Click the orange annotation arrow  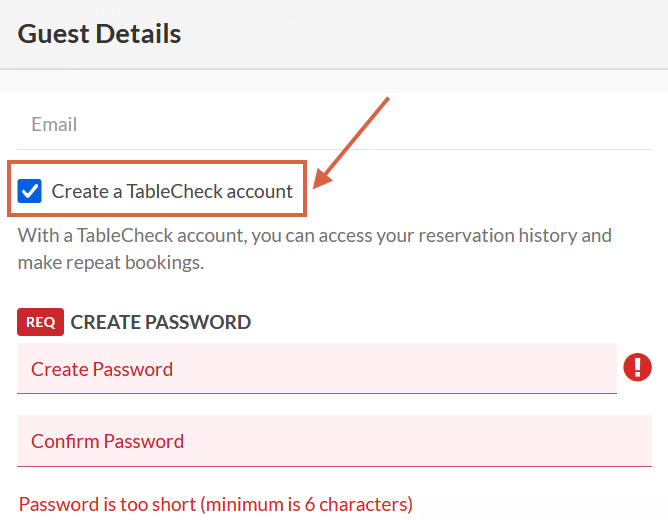coord(352,140)
